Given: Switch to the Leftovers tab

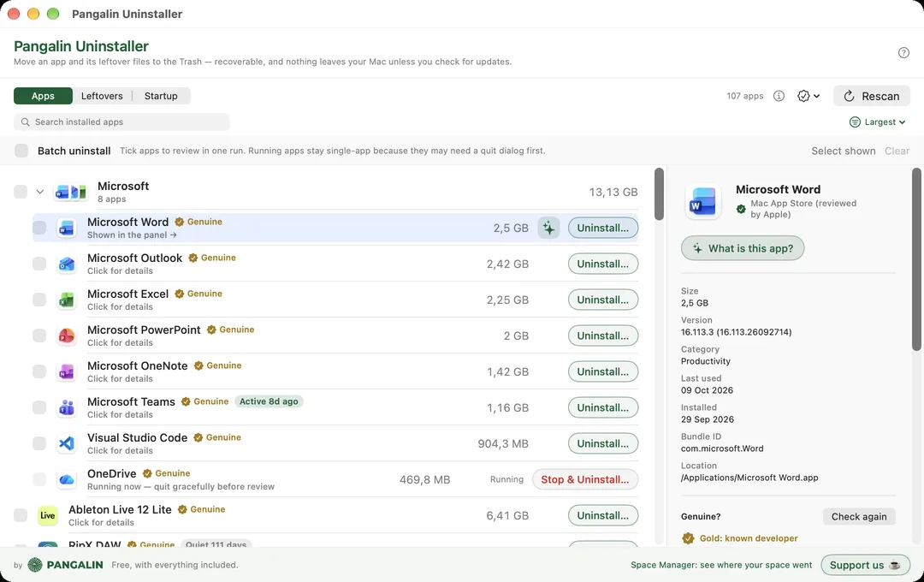Looking at the screenshot, I should (102, 96).
